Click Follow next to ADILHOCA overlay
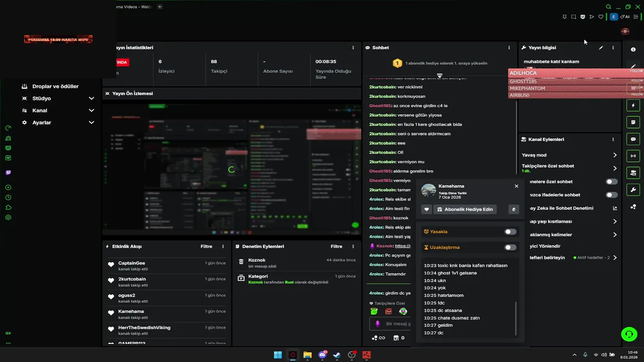 pyautogui.click(x=636, y=71)
